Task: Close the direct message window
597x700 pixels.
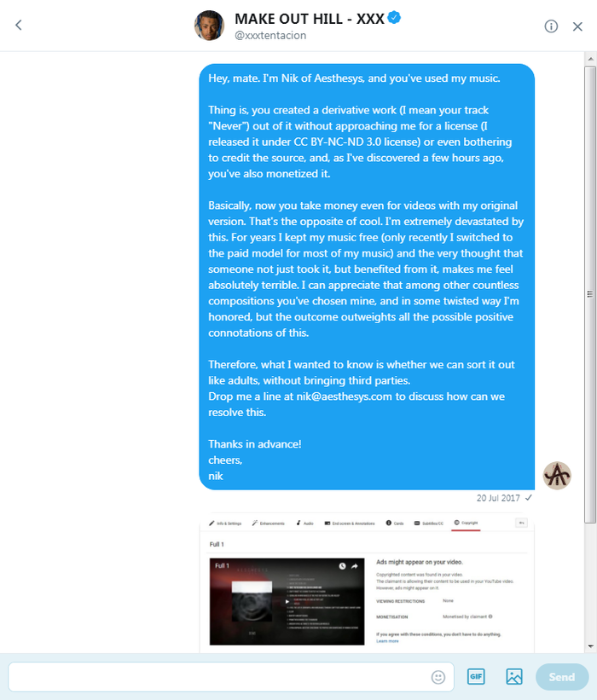Action: click(577, 26)
